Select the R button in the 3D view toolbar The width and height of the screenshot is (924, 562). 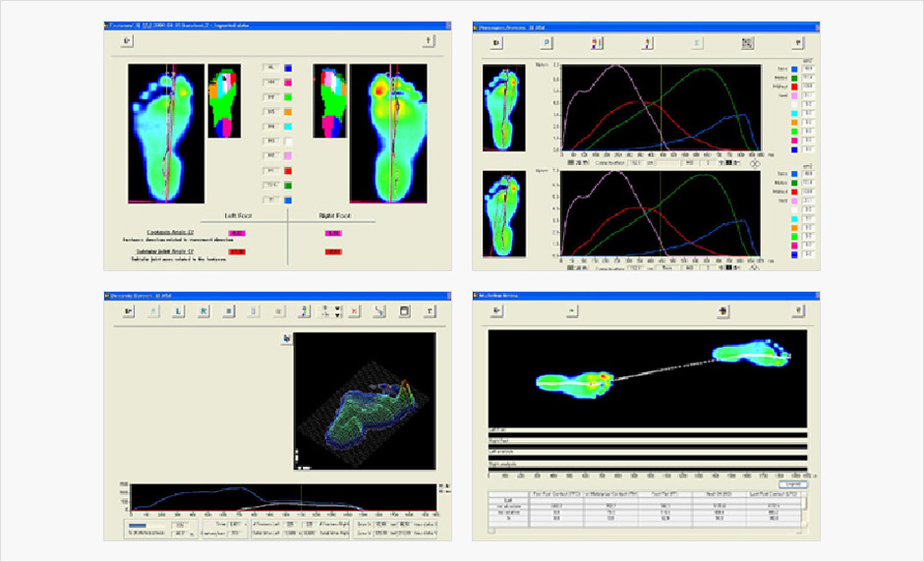[202, 311]
